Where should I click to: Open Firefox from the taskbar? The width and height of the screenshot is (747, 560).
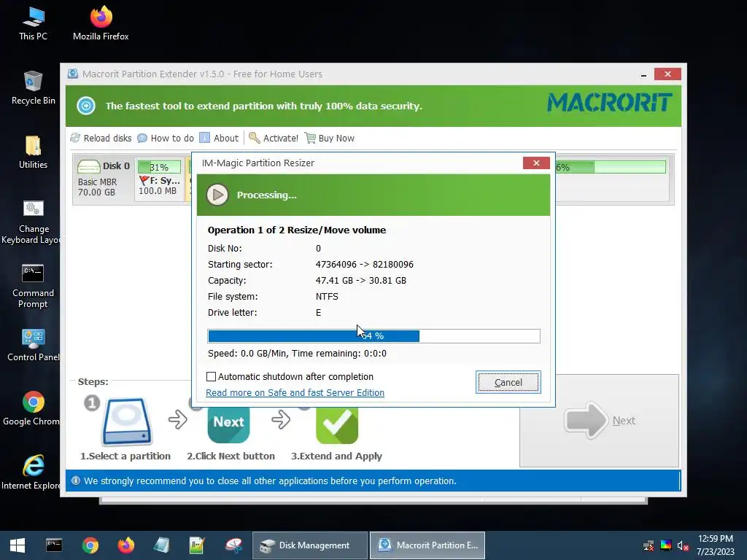pyautogui.click(x=126, y=545)
